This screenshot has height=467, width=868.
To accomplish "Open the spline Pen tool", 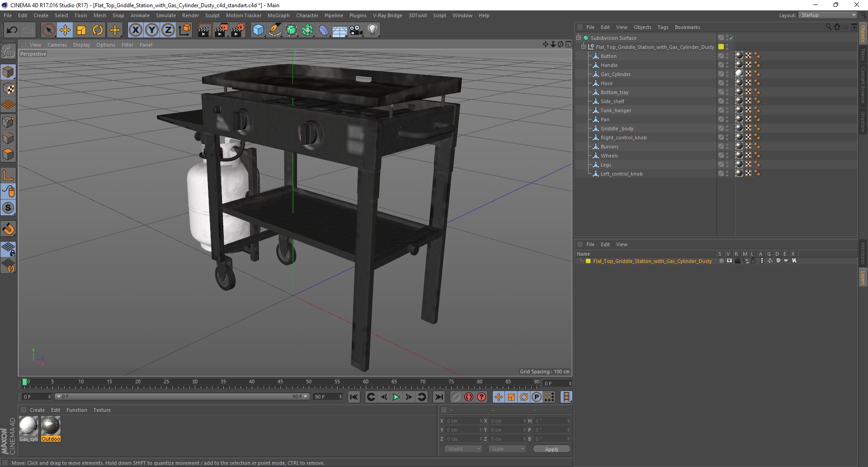I will point(274,30).
